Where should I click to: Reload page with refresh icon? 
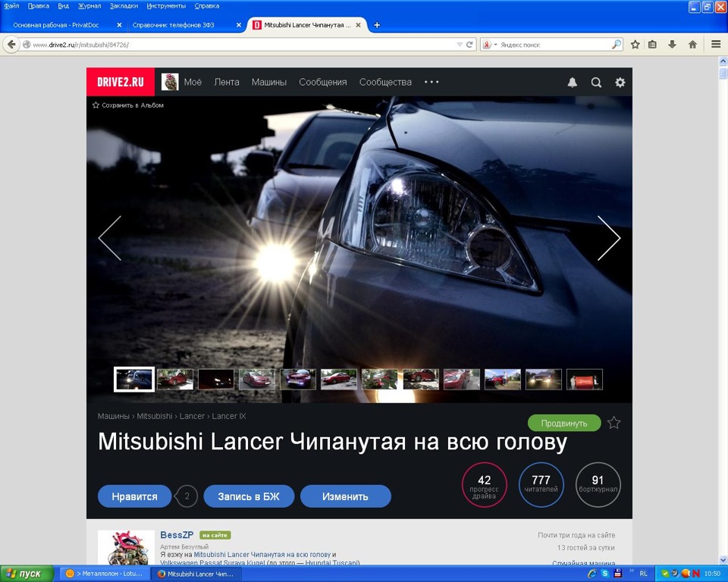pyautogui.click(x=469, y=45)
